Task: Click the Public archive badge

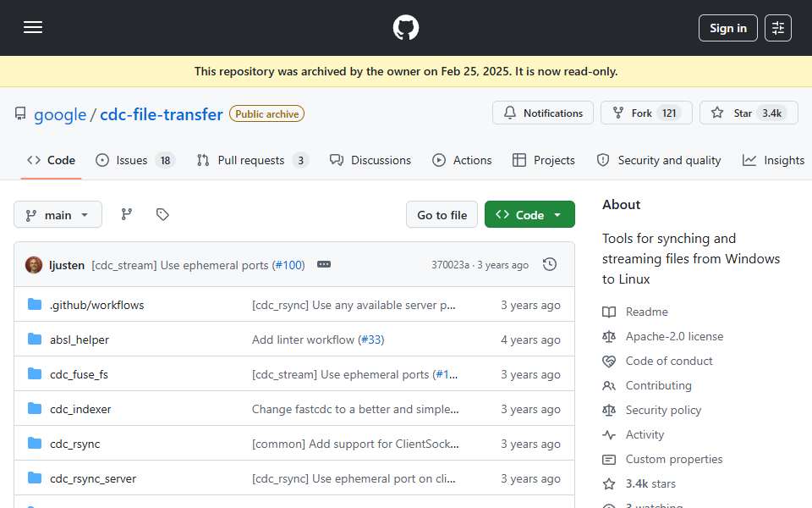Action: pos(266,114)
